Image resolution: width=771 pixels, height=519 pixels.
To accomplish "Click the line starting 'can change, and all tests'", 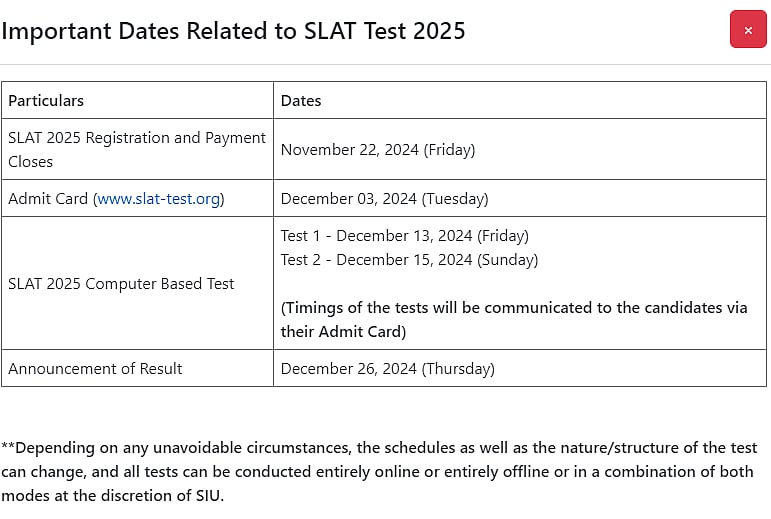I will pyautogui.click(x=377, y=472).
